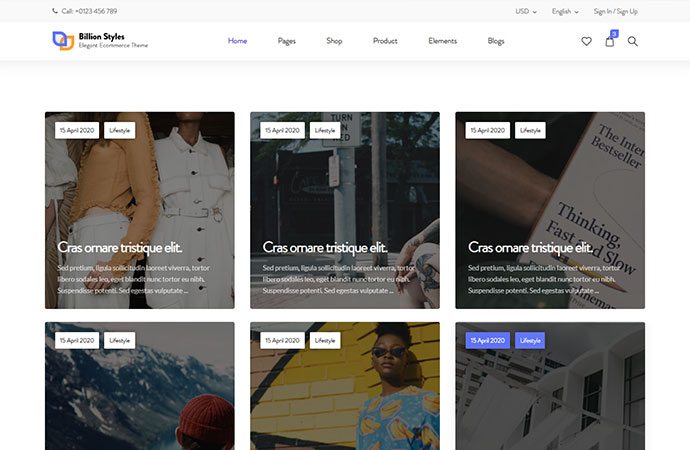Click Lifestyle tag on the mountain post
Image resolution: width=690 pixels, height=450 pixels.
click(x=119, y=340)
